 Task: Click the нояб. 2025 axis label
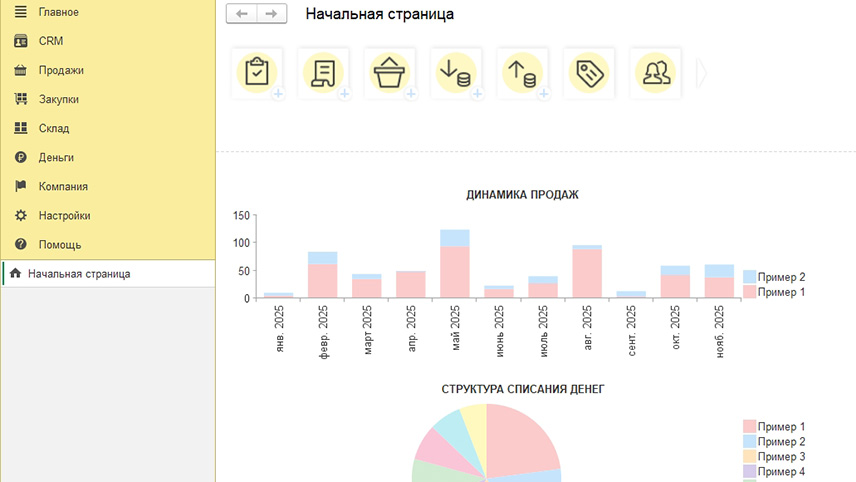pos(720,331)
